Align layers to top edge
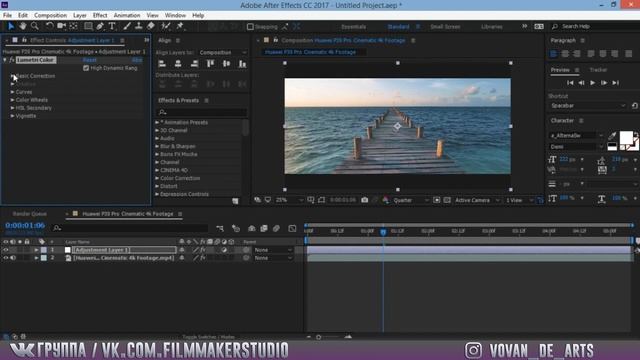Screen dimensions: 640x360 coord(210,64)
